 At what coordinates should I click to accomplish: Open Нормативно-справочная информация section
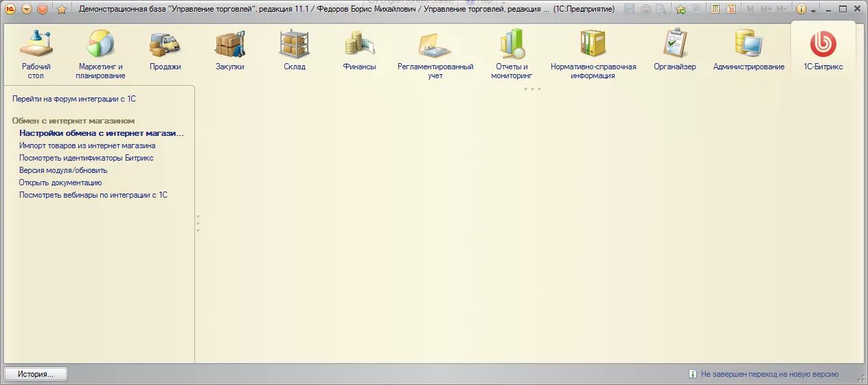point(593,54)
